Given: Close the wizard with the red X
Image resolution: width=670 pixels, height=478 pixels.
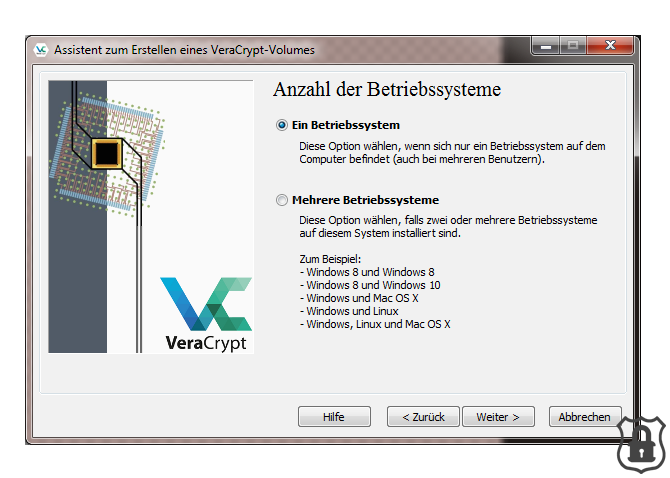Looking at the screenshot, I should point(610,46).
